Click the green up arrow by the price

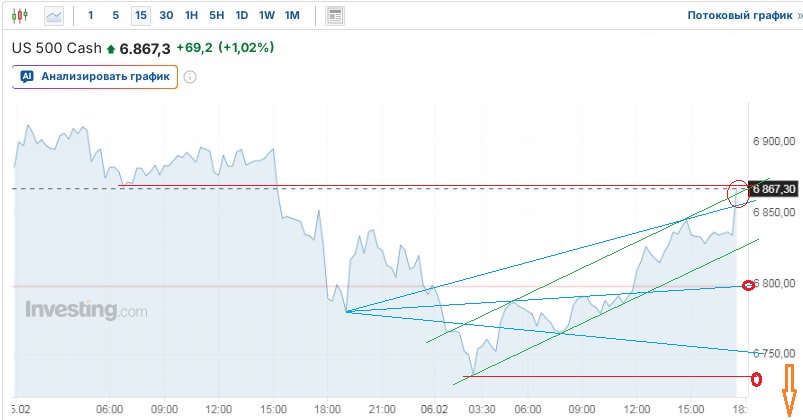pyautogui.click(x=110, y=49)
